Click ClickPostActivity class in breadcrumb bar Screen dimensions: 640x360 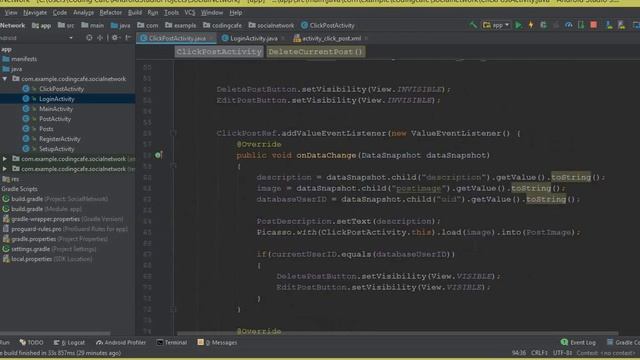click(328, 25)
